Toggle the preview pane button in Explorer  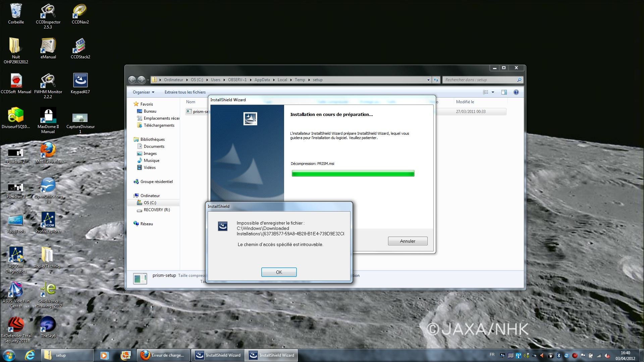504,92
